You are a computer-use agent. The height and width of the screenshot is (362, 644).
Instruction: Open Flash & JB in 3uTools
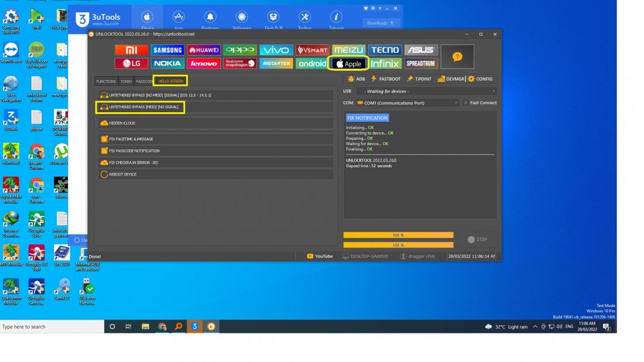point(273,19)
